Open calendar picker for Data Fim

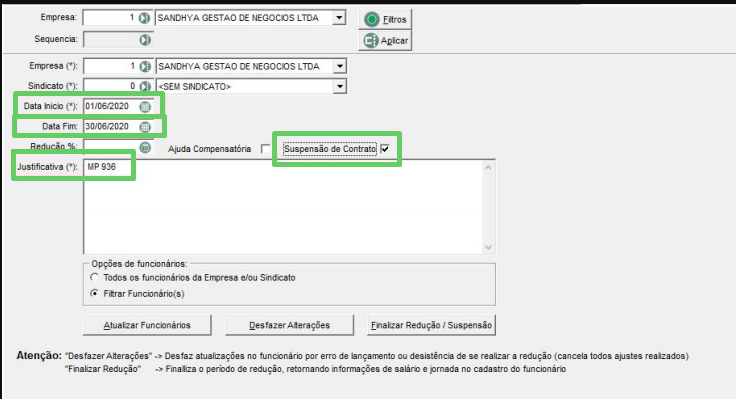[x=145, y=127]
